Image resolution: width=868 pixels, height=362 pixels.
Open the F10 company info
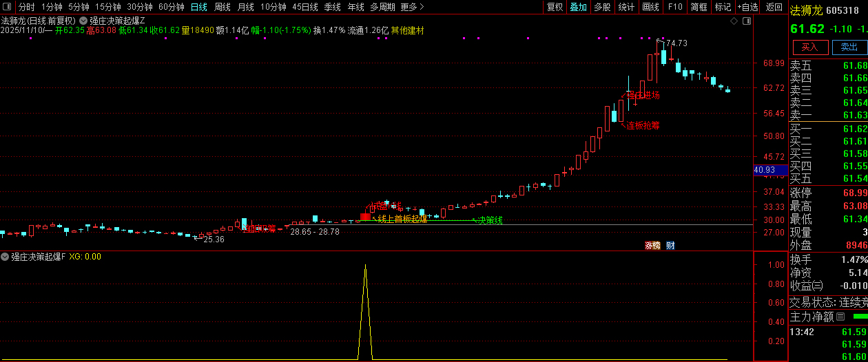[x=675, y=7]
